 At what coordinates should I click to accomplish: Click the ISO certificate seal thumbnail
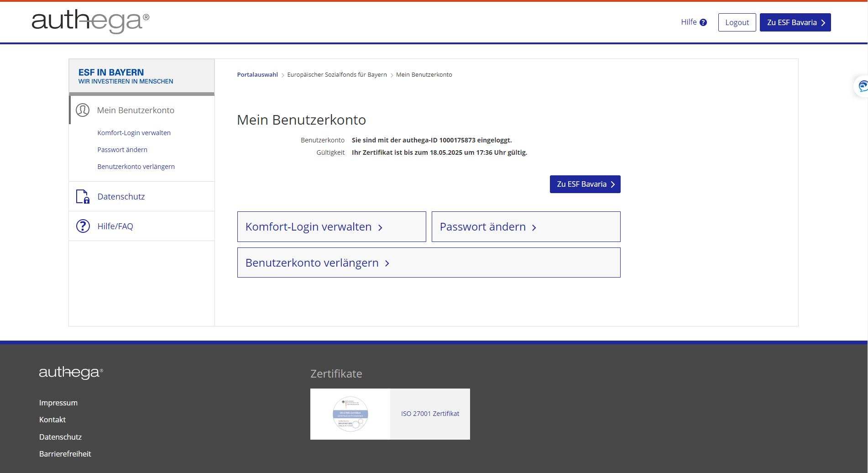350,414
